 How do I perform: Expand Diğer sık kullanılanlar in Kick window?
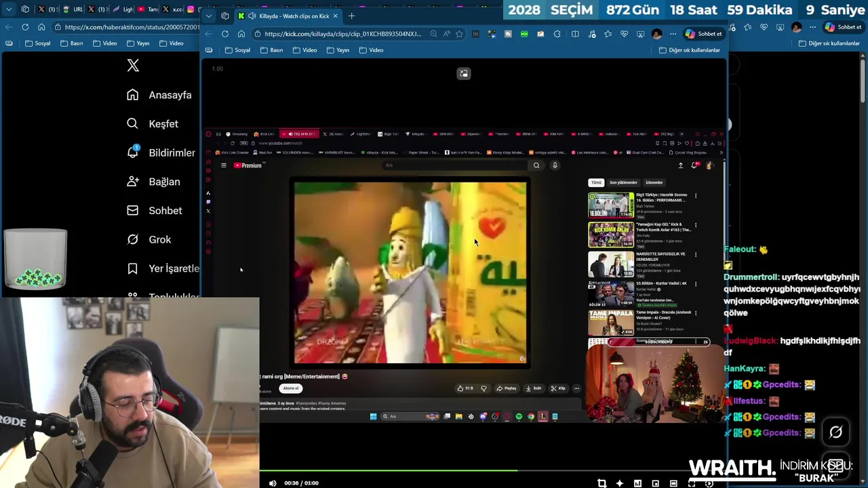click(x=689, y=50)
